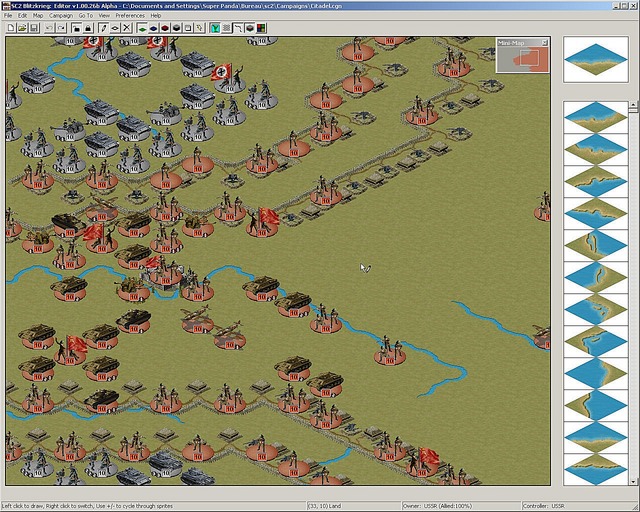
Task: Click the small yellow unit toolbar icon
Action: pos(199,28)
